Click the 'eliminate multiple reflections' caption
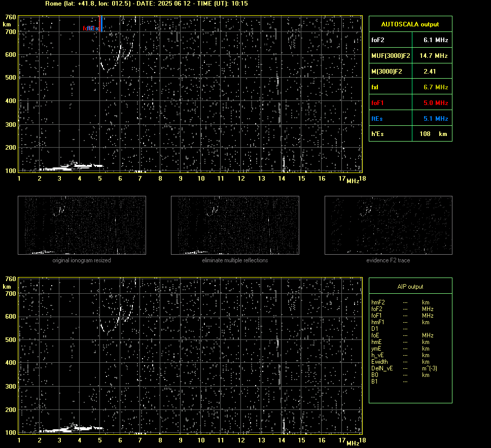Screen dimensions: 491x448 [x=235, y=260]
